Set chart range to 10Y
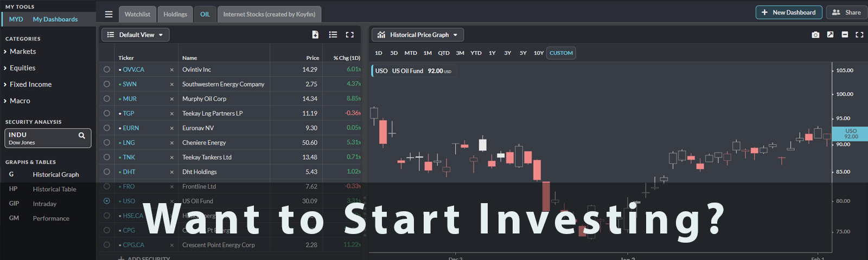The width and height of the screenshot is (868, 260). point(539,53)
